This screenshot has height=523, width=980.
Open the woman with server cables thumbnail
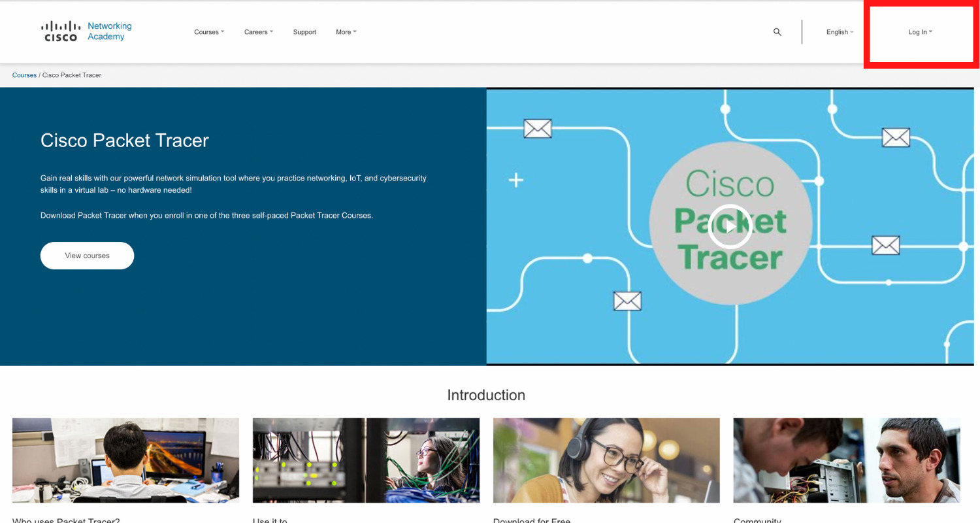coord(366,460)
